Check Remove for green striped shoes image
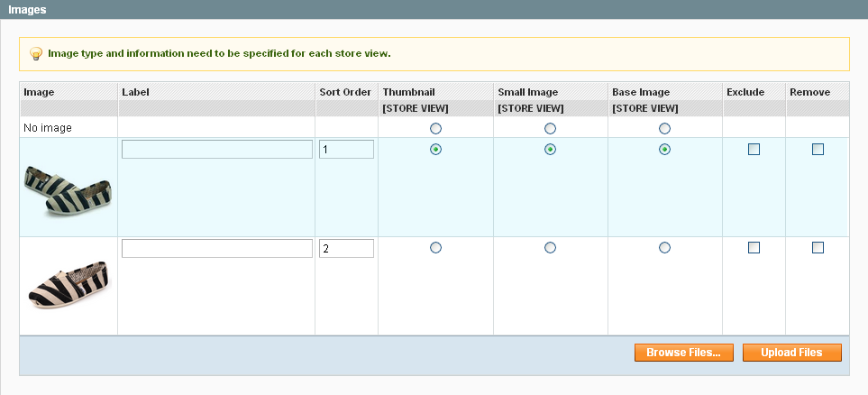 [x=818, y=150]
